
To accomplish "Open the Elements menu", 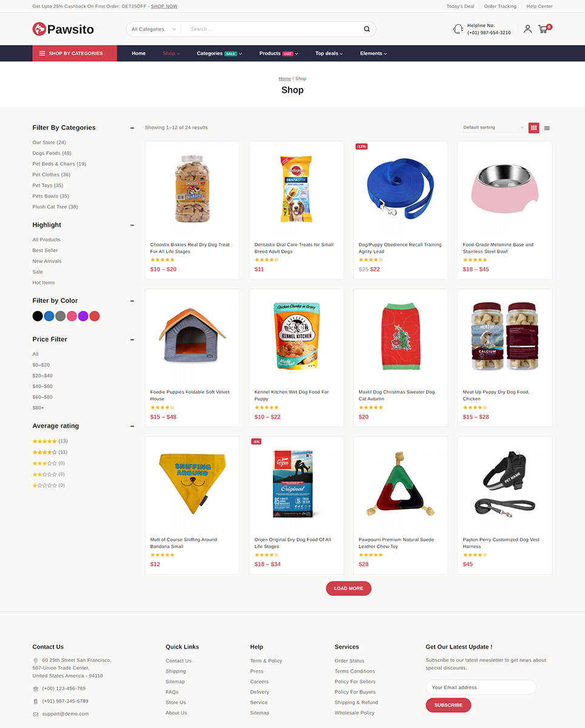I will (x=373, y=53).
